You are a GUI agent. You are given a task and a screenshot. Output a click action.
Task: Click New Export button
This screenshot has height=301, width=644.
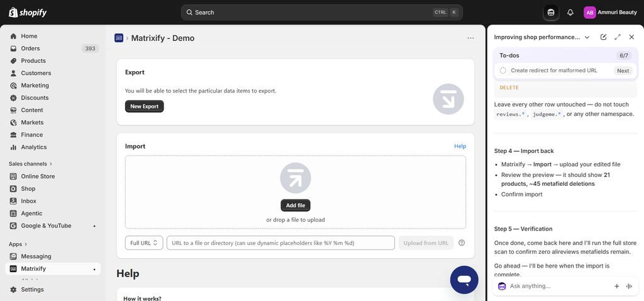(x=144, y=106)
